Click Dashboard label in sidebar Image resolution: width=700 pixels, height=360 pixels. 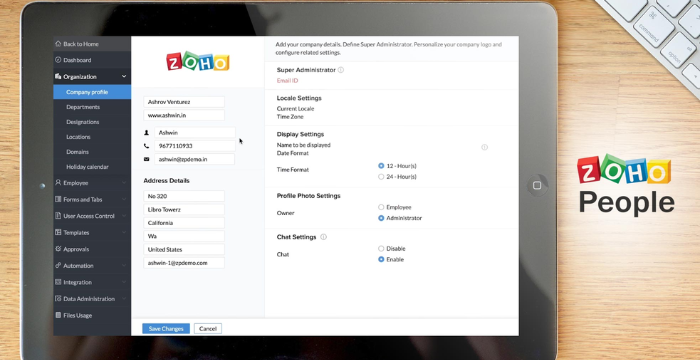click(x=77, y=60)
